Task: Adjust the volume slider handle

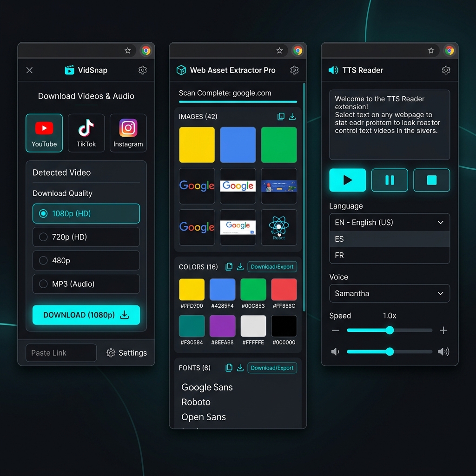Action: tap(390, 352)
